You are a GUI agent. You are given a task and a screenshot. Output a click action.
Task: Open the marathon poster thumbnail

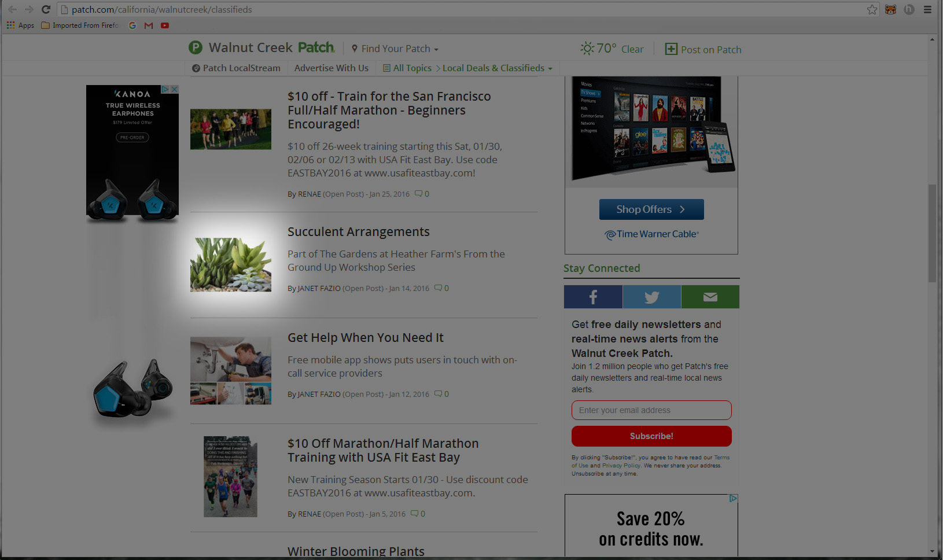point(230,477)
